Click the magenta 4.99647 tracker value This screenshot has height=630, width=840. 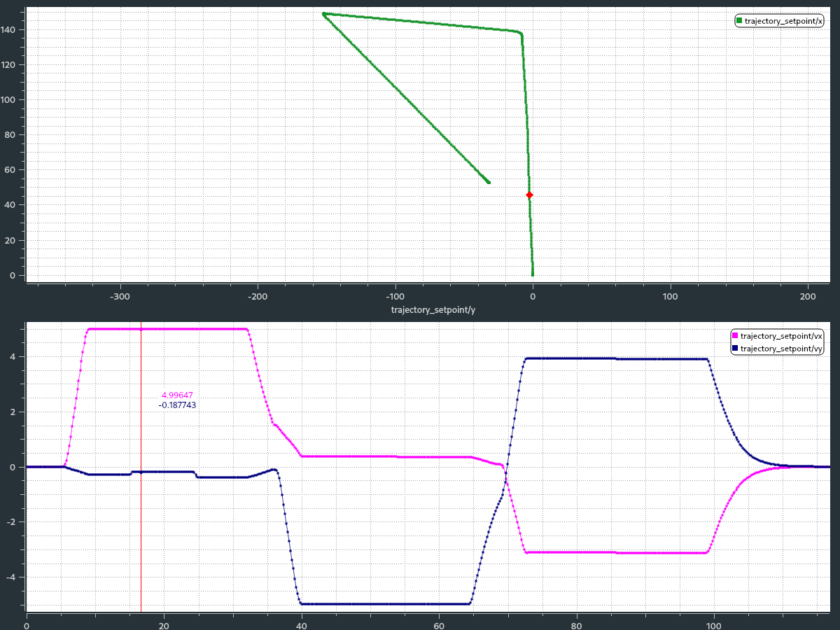click(x=177, y=395)
